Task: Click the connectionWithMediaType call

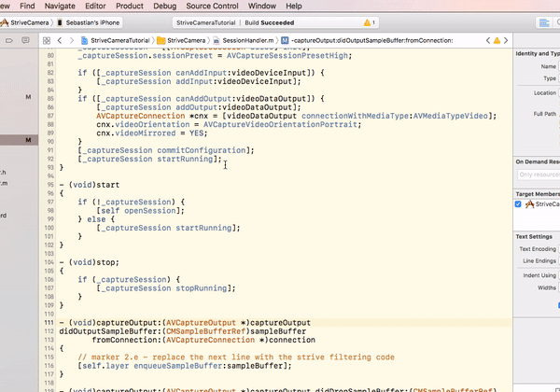Action: (x=357, y=116)
